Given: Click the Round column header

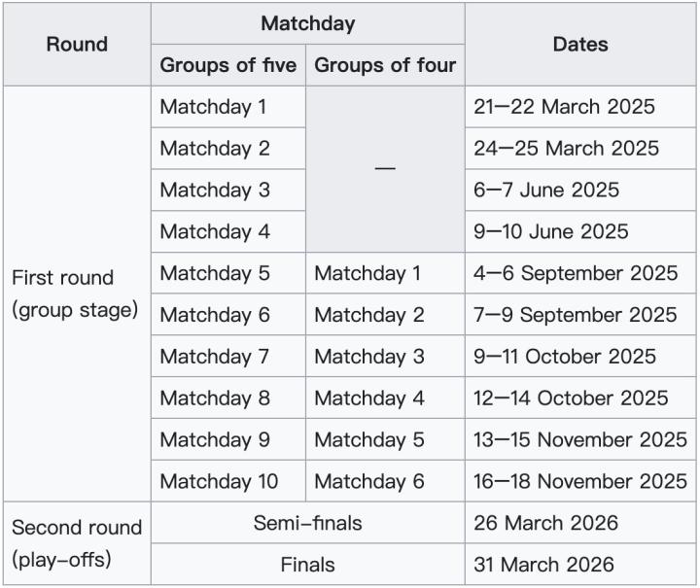Looking at the screenshot, I should [x=77, y=45].
